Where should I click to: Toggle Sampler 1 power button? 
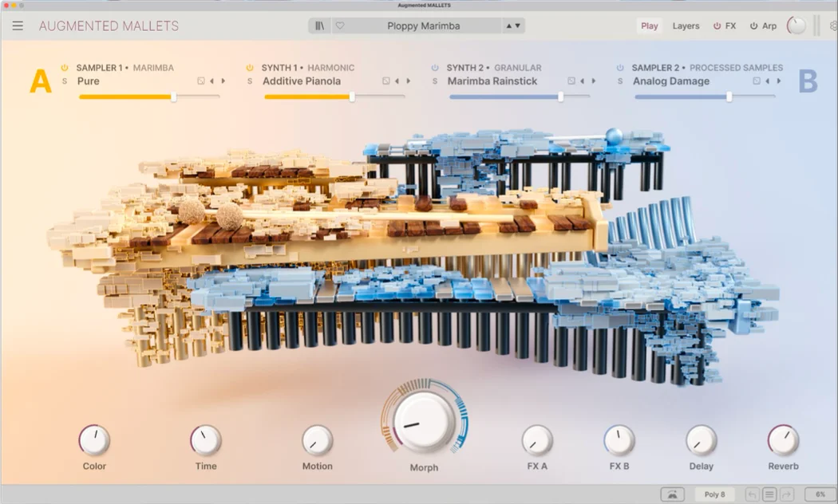(x=65, y=68)
